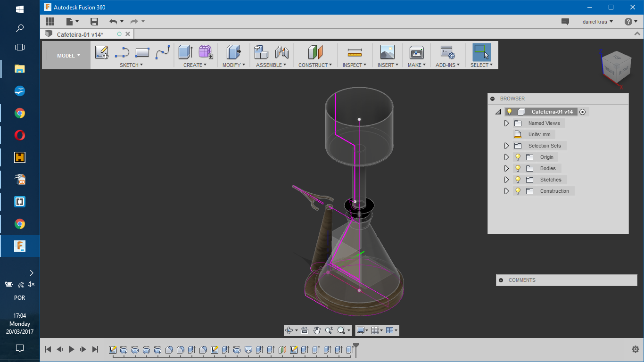Open the notifications speech bubble icon
Viewport: 644px width, 362px height.
pos(565,22)
